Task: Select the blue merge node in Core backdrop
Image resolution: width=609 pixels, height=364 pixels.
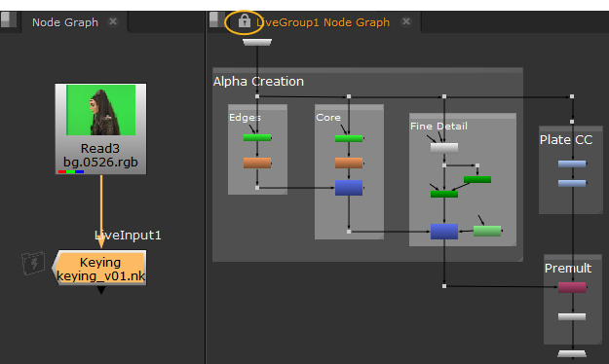Action: pos(349,188)
